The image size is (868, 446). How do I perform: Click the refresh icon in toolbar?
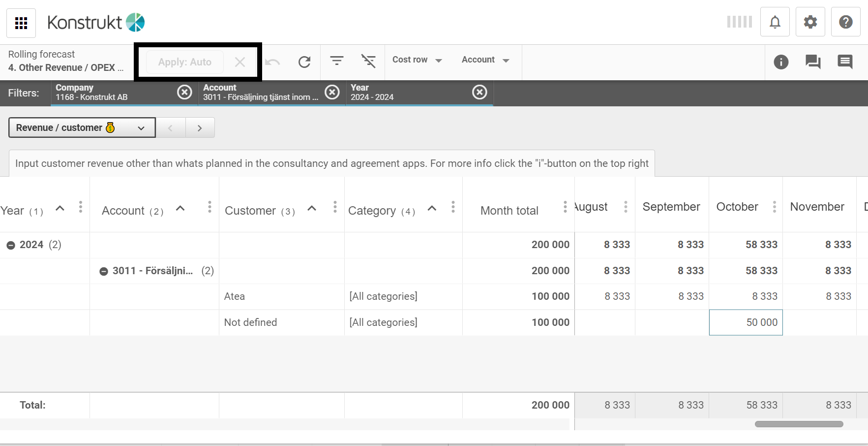(304, 62)
